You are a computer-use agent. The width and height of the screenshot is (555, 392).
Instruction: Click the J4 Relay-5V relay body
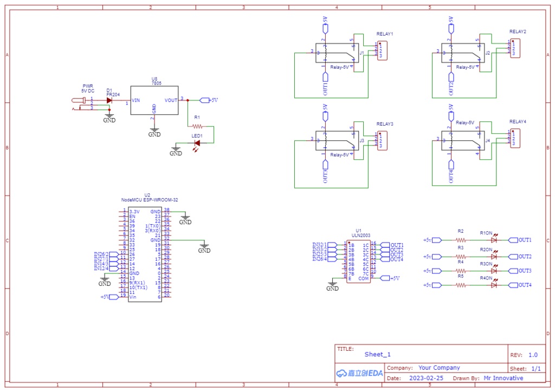pyautogui.click(x=463, y=141)
